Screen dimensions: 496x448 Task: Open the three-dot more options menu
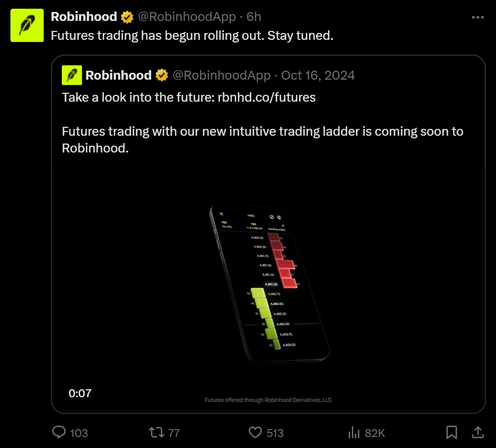[478, 17]
